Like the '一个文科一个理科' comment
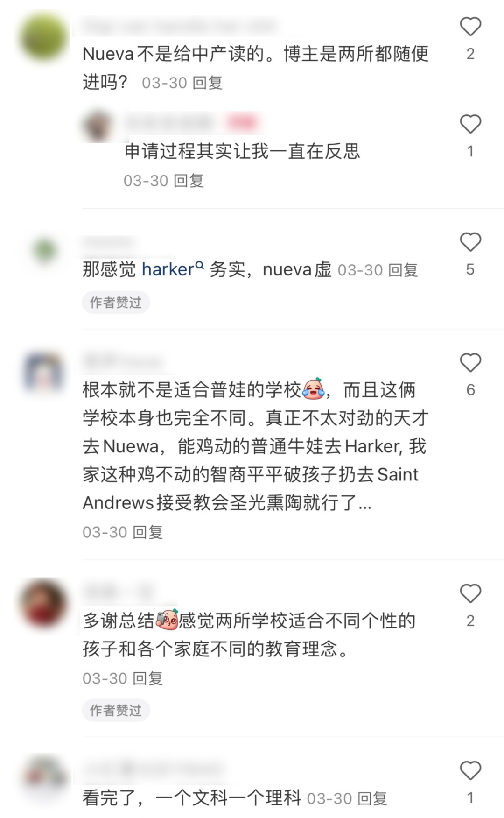The width and height of the screenshot is (504, 818). click(x=470, y=771)
